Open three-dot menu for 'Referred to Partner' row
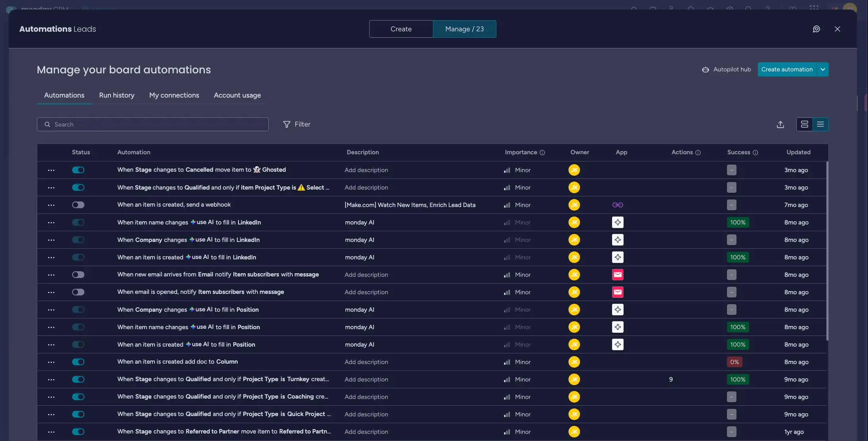The width and height of the screenshot is (868, 441). [x=51, y=432]
